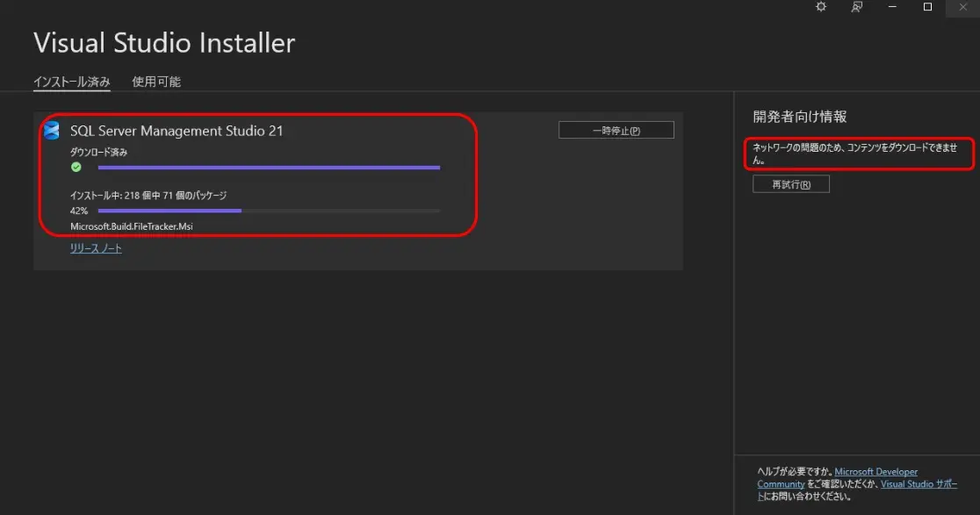Switch to the 使用可能 tab
Viewport: 980px width, 515px height.
pos(155,82)
